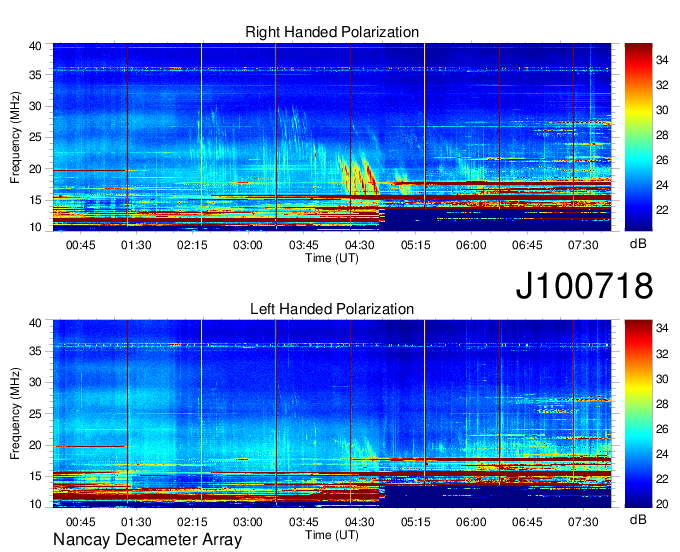Click the 40 MHz tick on Right Handed plot
This screenshot has width=680, height=552.
point(35,46)
